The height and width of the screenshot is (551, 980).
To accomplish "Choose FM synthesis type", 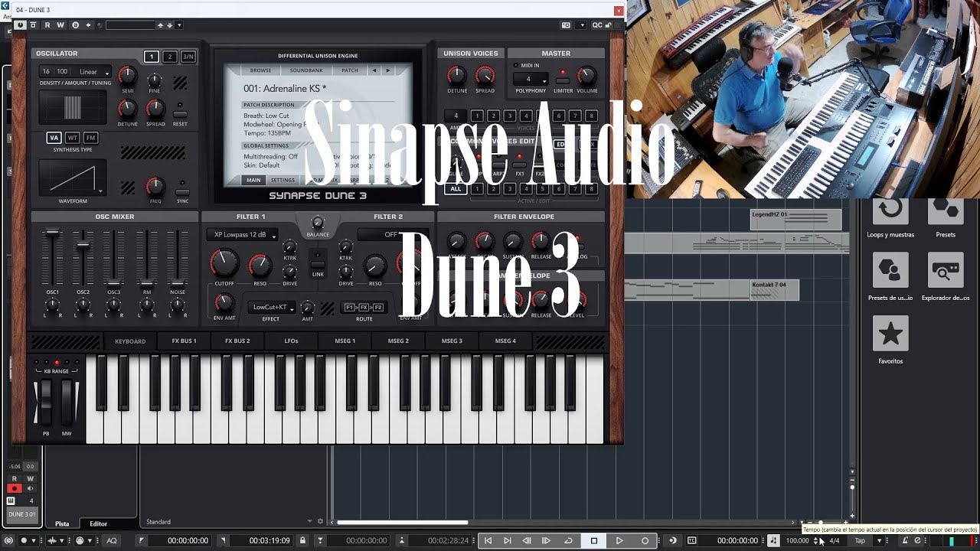I will point(90,138).
